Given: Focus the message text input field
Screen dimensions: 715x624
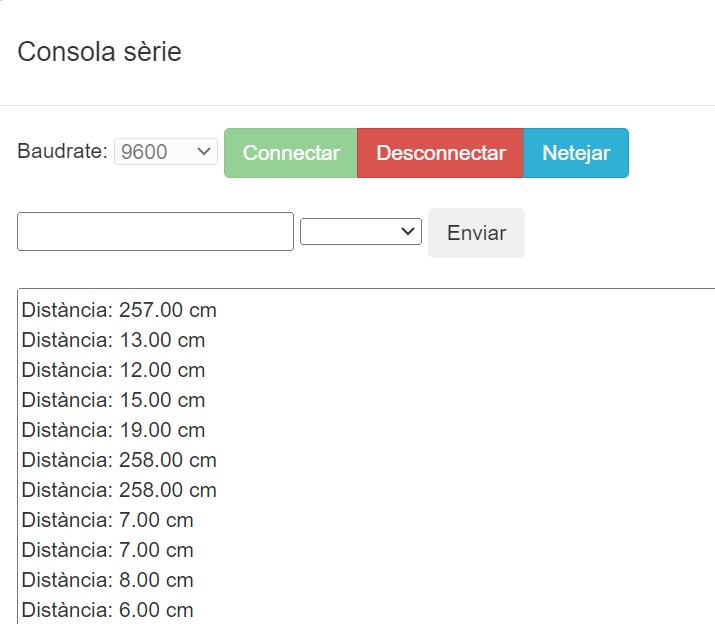Looking at the screenshot, I should (155, 232).
